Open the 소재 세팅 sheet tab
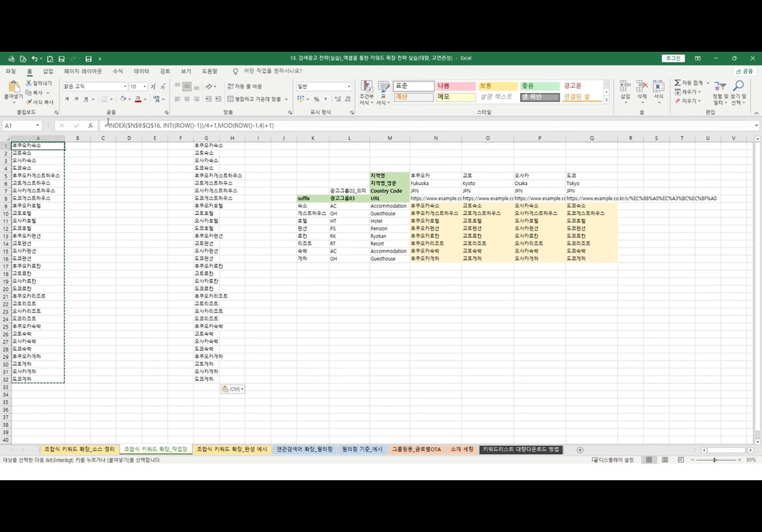762x532 pixels. click(x=462, y=450)
